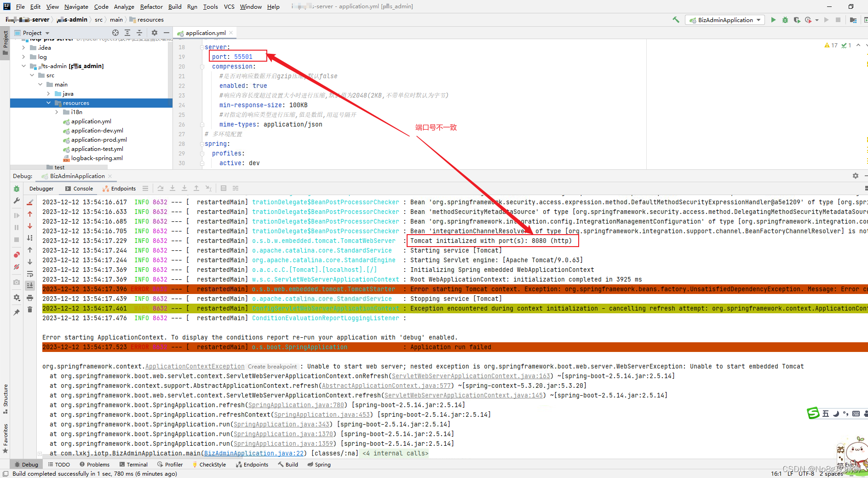
Task: Click the Create breakpoint link
Action: pyautogui.click(x=272, y=367)
